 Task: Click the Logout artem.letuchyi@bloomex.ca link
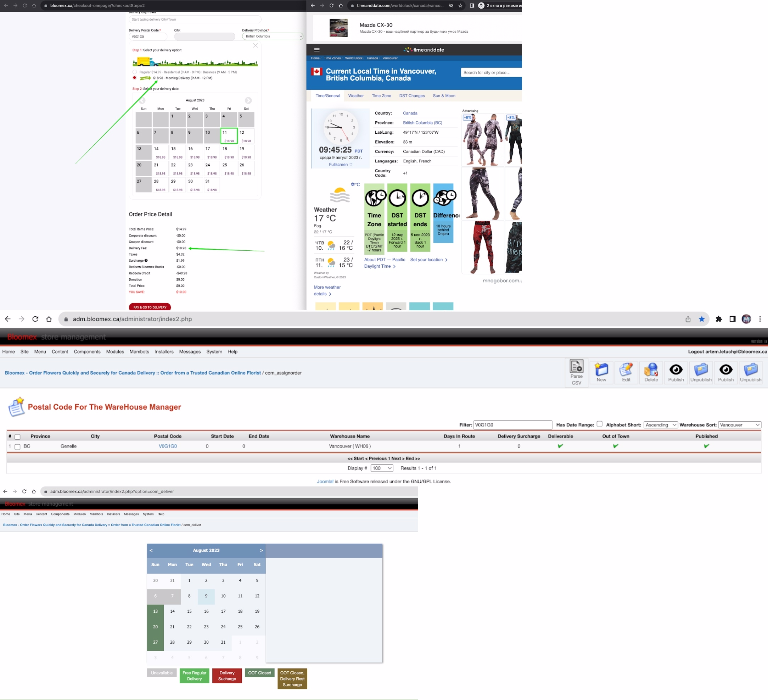(727, 351)
